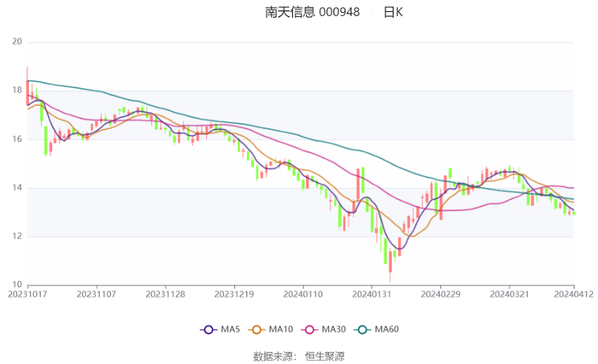
Task: Select the 日K label in the title
Action: coord(393,12)
